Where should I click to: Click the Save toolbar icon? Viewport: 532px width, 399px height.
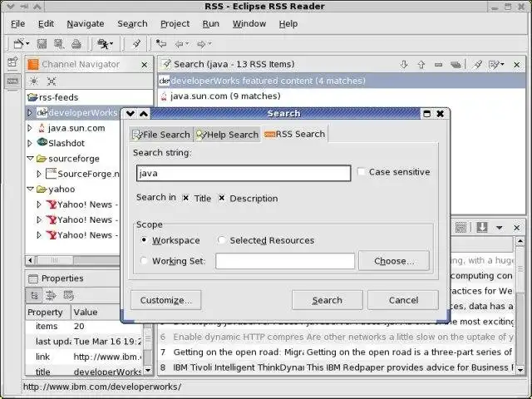click(42, 43)
